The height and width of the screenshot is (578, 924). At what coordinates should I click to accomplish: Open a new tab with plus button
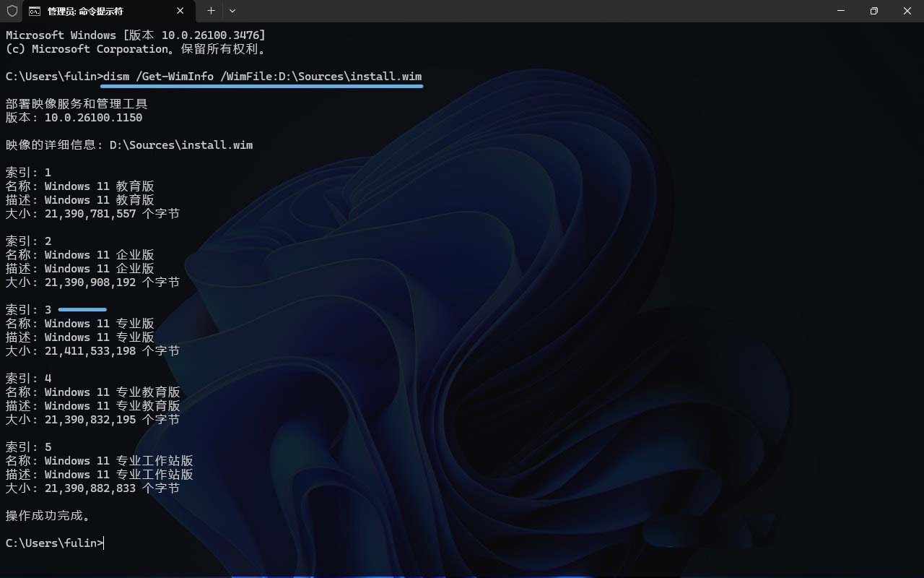(x=211, y=11)
